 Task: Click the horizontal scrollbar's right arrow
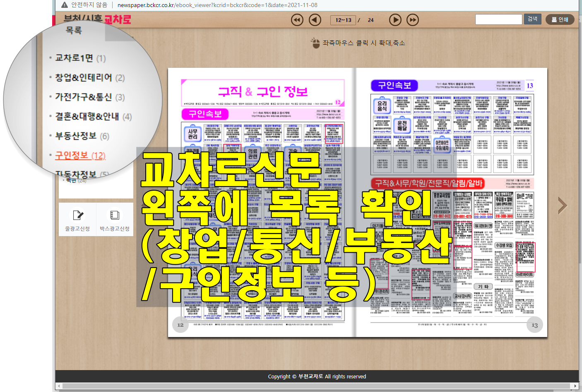click(575, 386)
